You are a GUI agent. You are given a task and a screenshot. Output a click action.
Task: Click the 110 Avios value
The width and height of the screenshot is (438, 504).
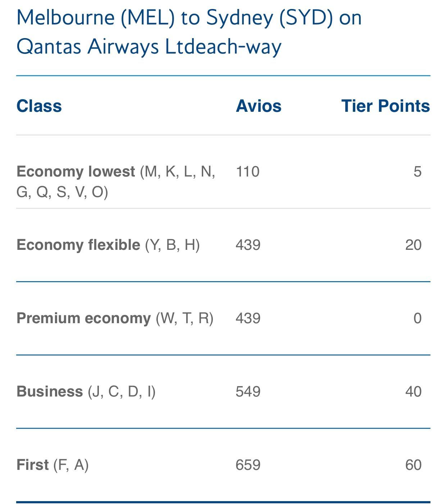point(248,171)
